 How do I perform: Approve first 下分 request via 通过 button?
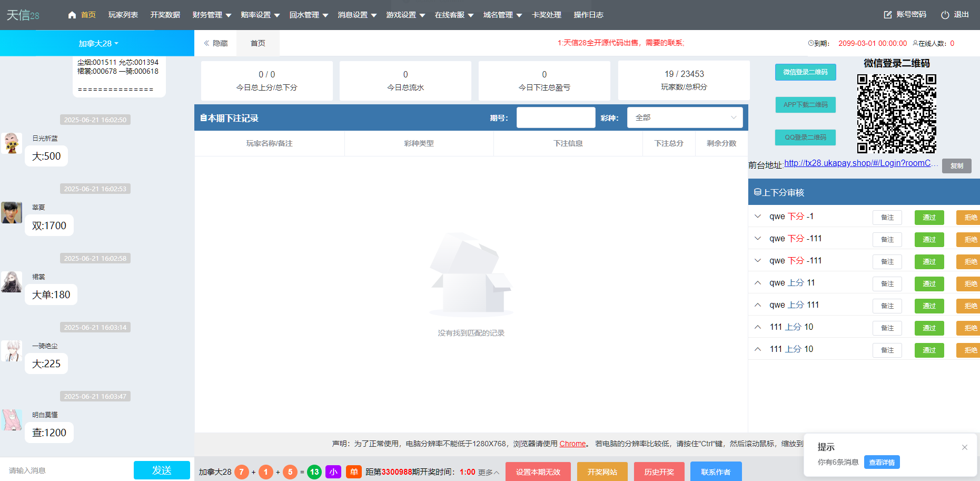click(929, 217)
